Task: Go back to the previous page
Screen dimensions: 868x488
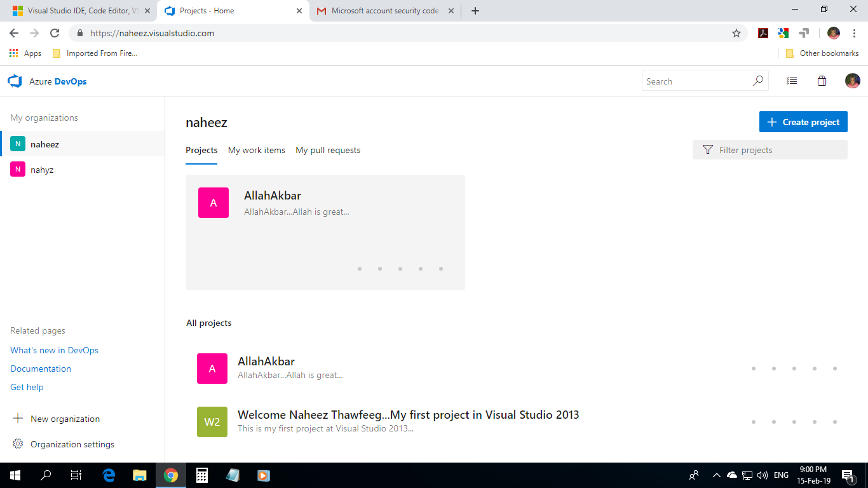Action: tap(14, 33)
